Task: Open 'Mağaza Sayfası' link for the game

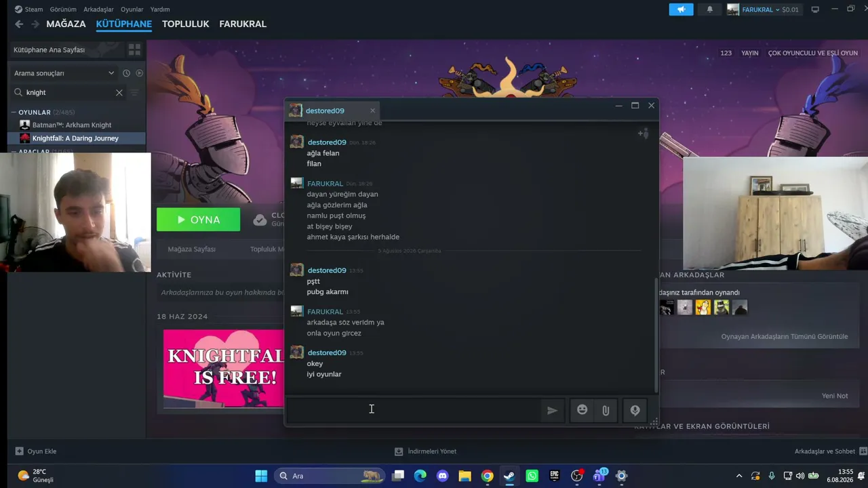Action: pos(191,249)
